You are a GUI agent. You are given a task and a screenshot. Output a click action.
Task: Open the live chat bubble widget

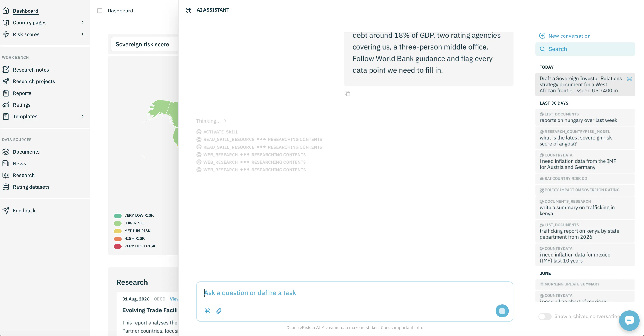(629, 320)
